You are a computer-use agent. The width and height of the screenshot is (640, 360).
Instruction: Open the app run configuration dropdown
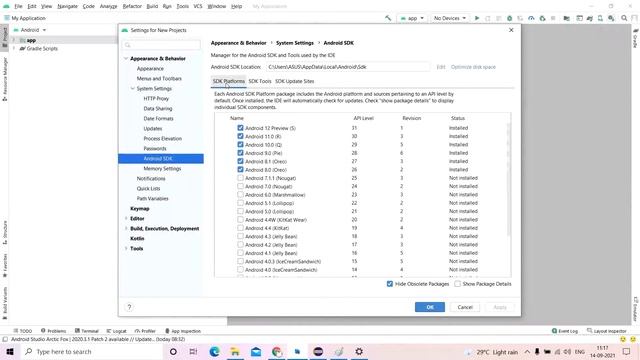click(412, 18)
